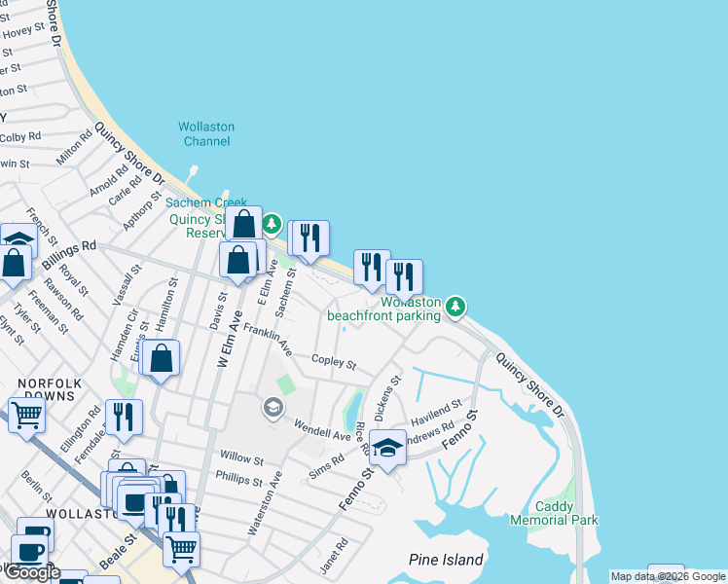The width and height of the screenshot is (728, 584).
Task: Click Fenno St label next to Andrews Rd
Action: tap(459, 429)
